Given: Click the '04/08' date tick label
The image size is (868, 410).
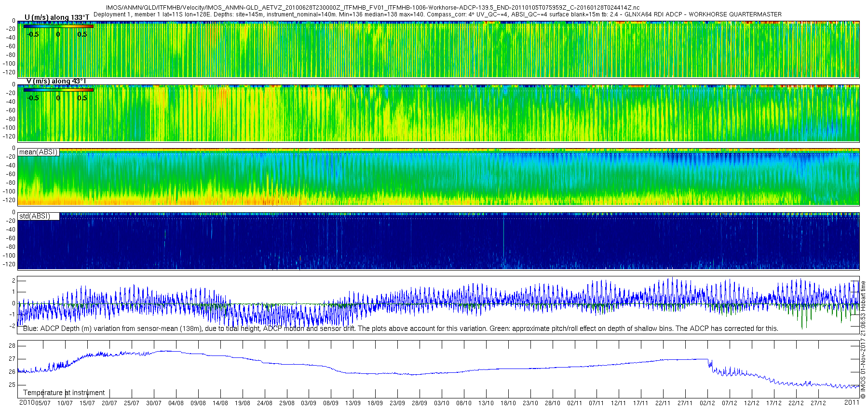Looking at the screenshot, I should [176, 403].
